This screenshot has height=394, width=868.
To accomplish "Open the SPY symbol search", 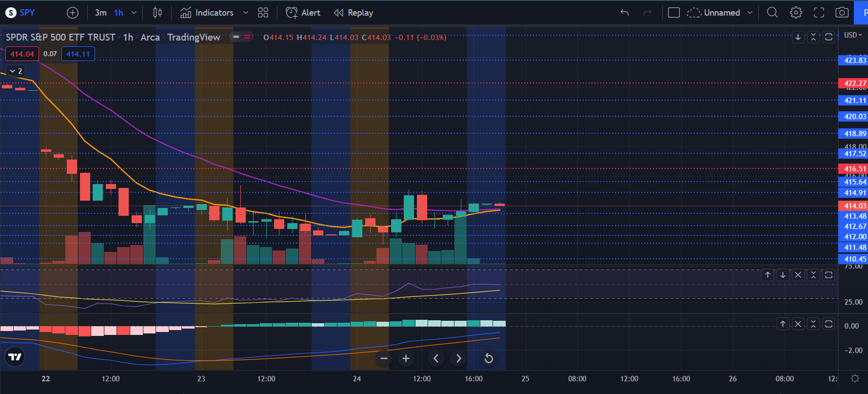I will click(20, 13).
